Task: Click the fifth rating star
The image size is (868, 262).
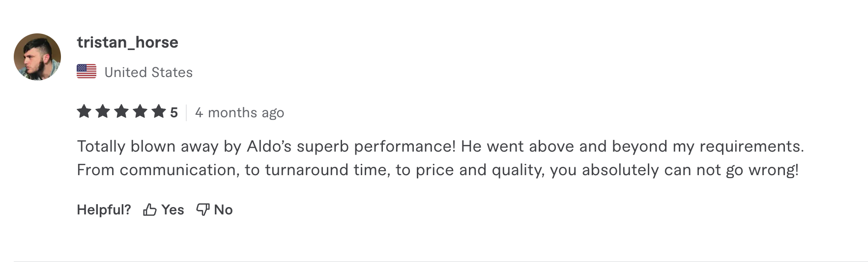Action: point(159,112)
